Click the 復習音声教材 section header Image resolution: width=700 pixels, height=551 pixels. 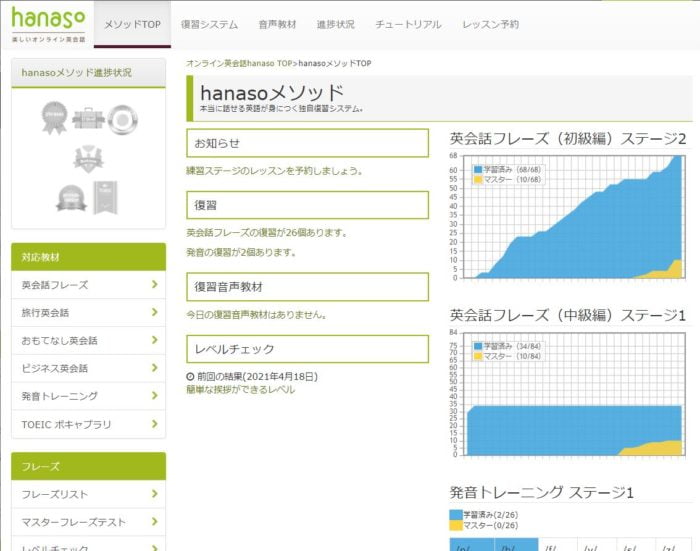308,287
